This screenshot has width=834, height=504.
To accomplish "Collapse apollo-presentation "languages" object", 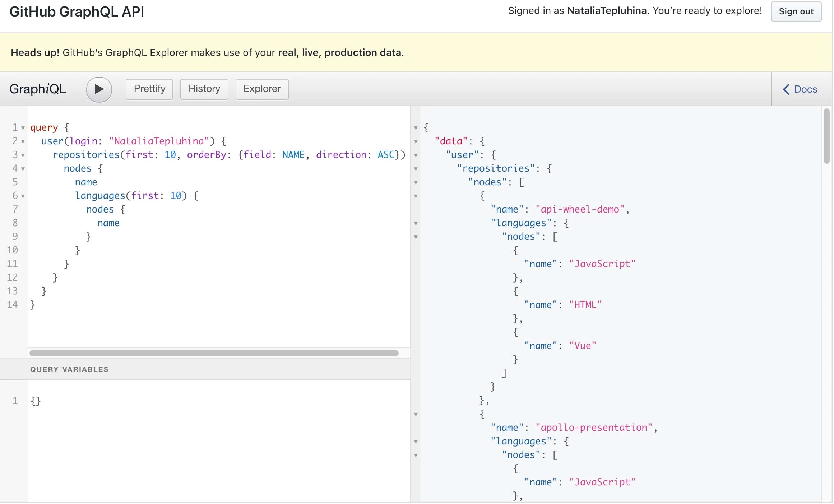I will [416, 442].
